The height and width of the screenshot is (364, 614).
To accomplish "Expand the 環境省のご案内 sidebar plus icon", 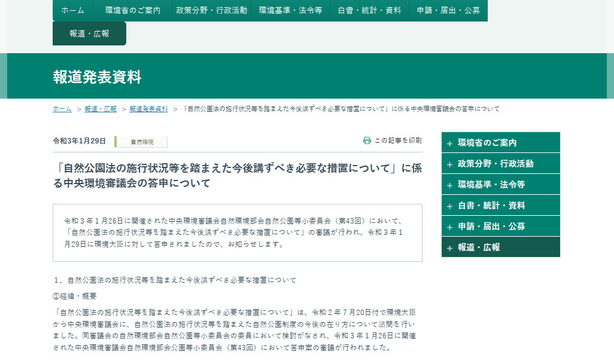I will click(449, 143).
